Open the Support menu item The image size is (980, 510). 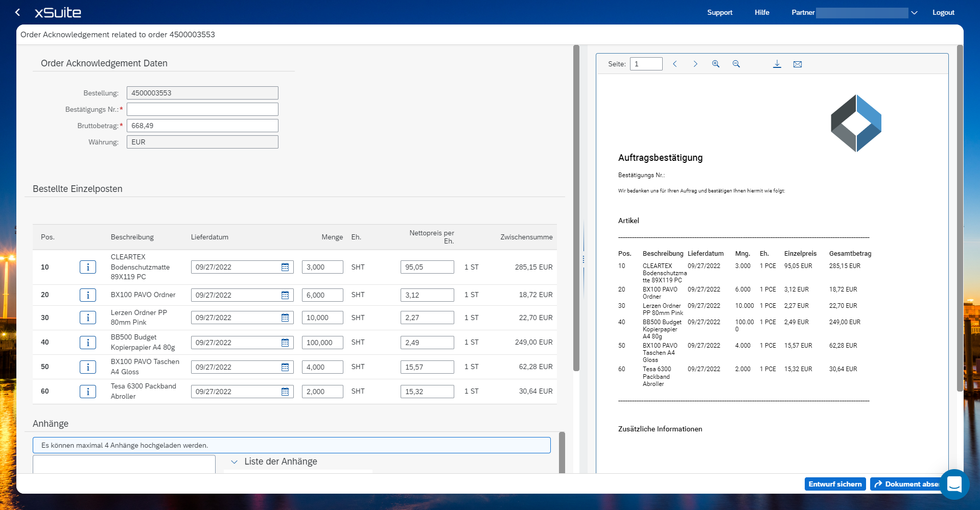(x=719, y=13)
